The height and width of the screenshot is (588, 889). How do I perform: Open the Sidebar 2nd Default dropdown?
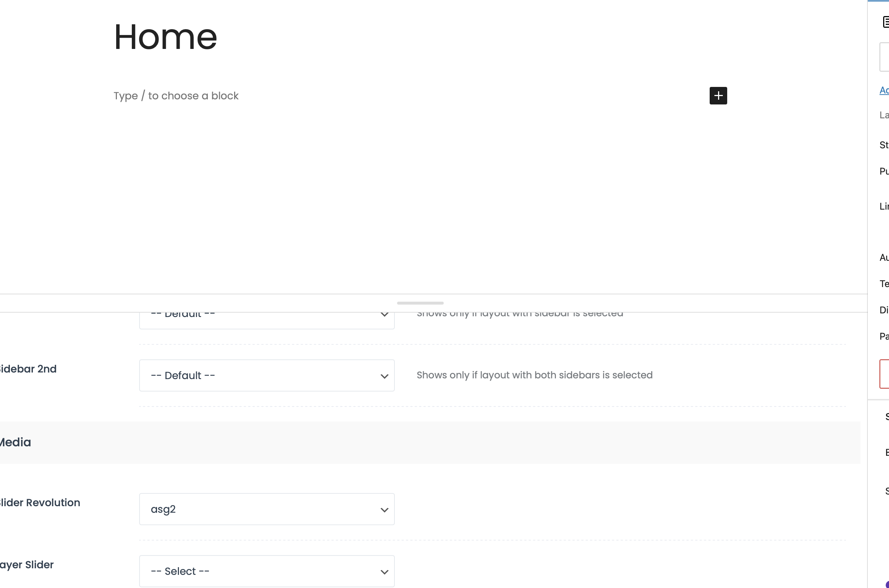(x=267, y=375)
